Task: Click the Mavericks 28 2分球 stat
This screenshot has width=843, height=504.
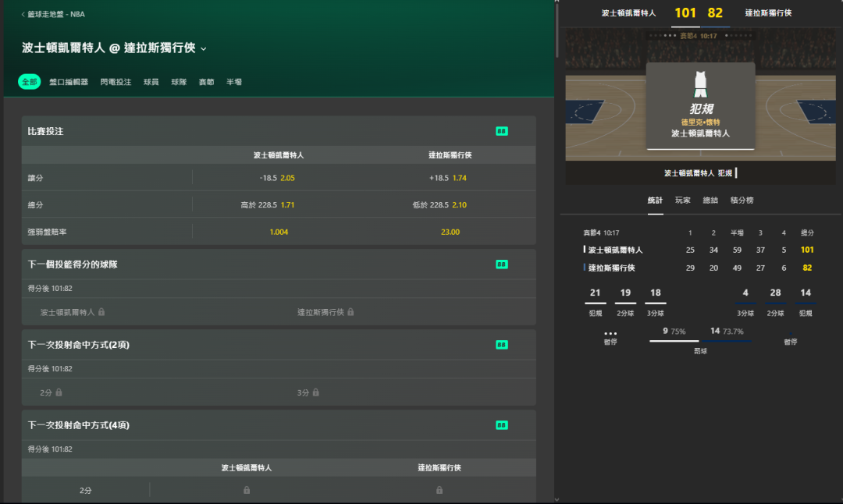Action: coord(775,302)
